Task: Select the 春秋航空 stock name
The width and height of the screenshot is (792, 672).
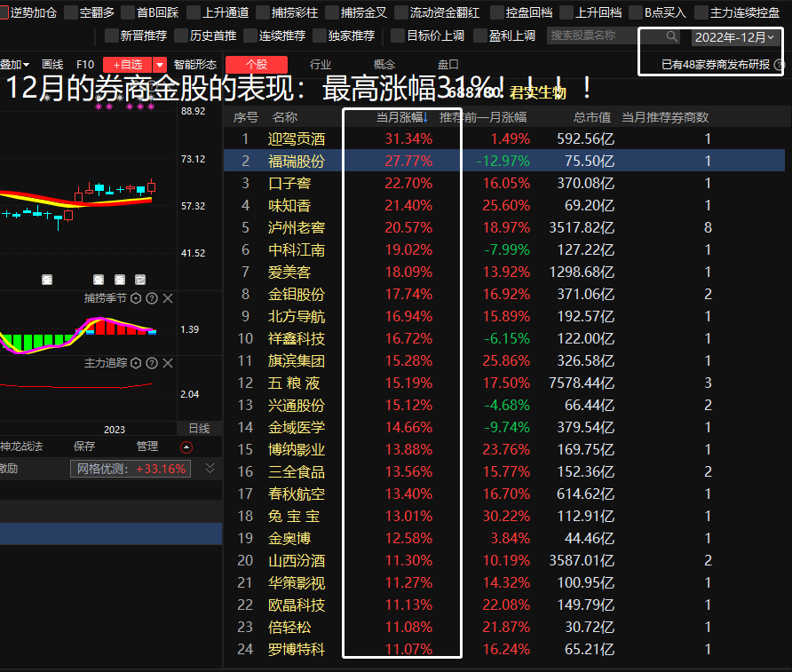Action: pyautogui.click(x=297, y=494)
